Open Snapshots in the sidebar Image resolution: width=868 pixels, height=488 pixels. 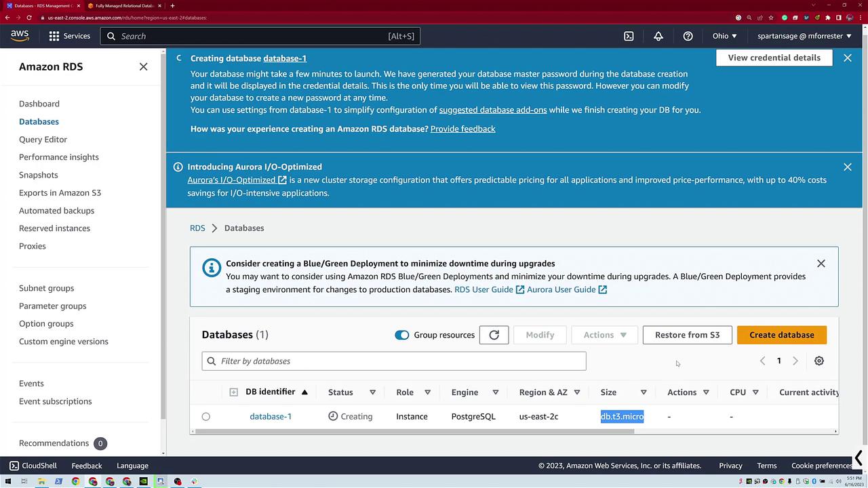click(x=39, y=175)
